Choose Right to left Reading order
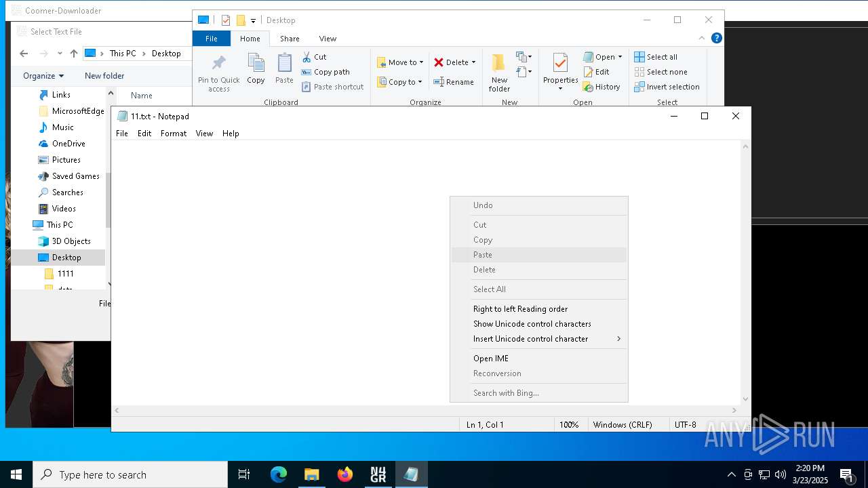The image size is (868, 488). pos(539,309)
